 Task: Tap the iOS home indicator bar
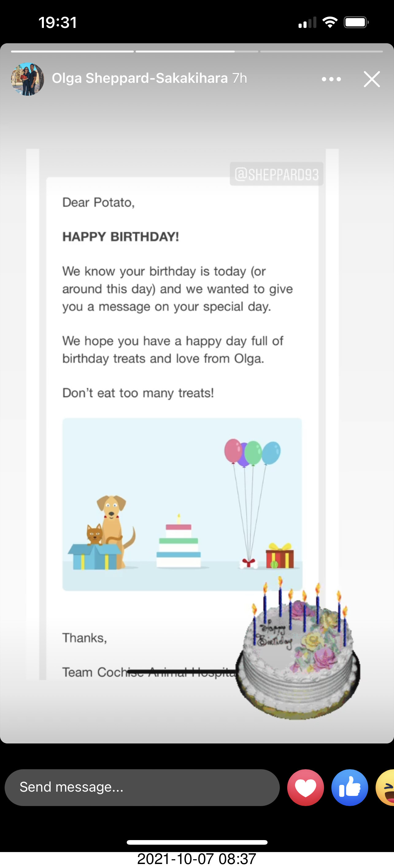tap(197, 843)
